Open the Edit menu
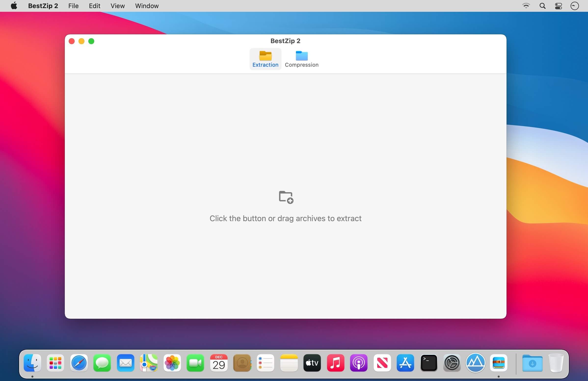 click(94, 6)
